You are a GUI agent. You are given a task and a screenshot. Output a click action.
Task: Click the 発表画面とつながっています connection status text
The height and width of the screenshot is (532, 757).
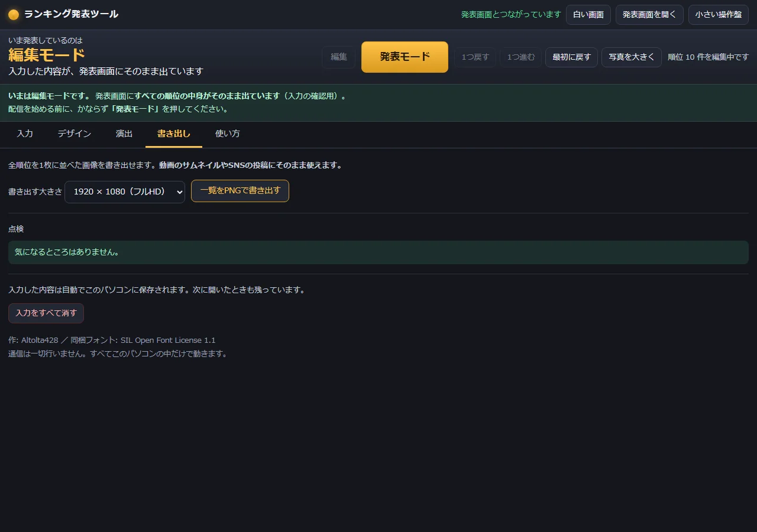pos(511,15)
